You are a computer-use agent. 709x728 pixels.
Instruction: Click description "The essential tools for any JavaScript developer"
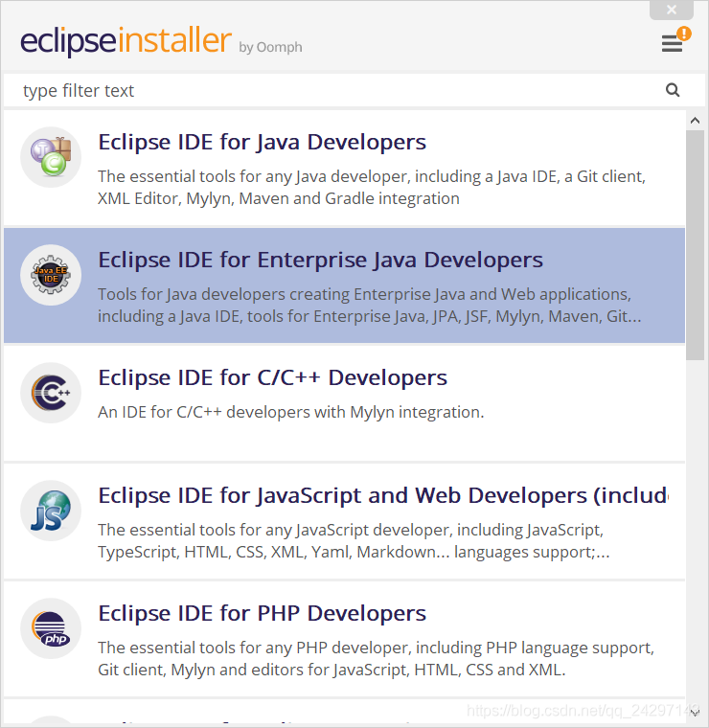(x=354, y=541)
